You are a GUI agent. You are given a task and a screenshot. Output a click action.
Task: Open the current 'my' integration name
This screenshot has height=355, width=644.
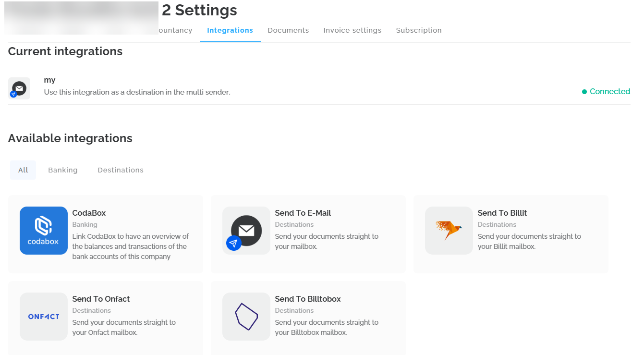click(x=50, y=80)
